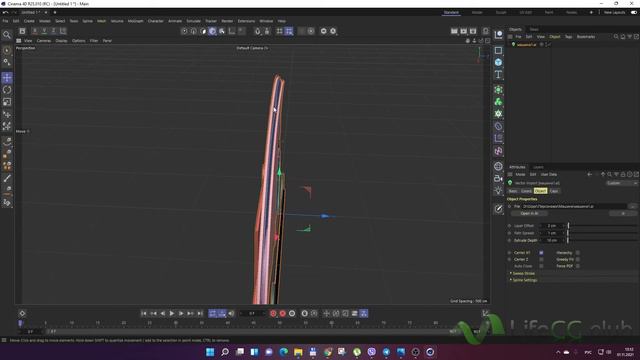Click the file browse button beside File path
The width and height of the screenshot is (640, 360).
tap(633, 207)
